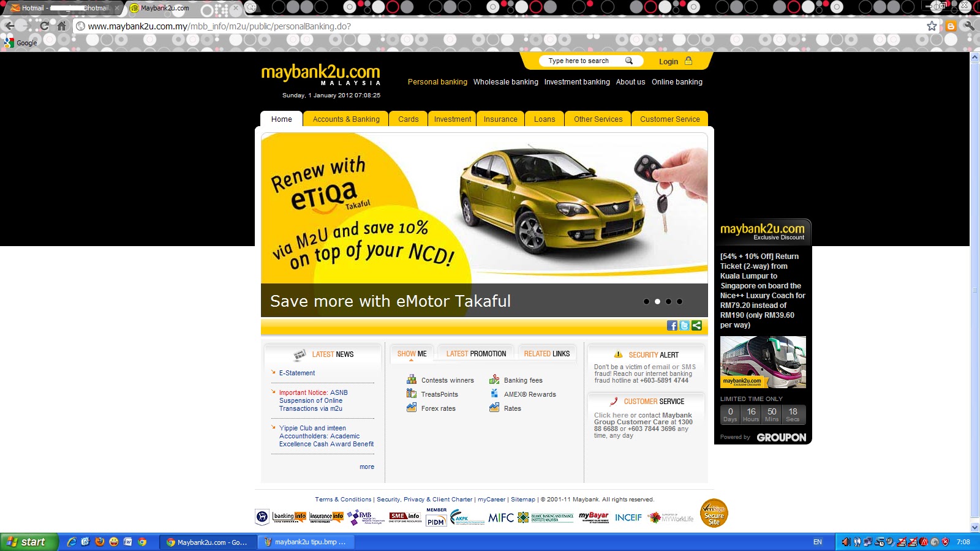Click the MIFC logo
The height and width of the screenshot is (551, 980).
501,518
